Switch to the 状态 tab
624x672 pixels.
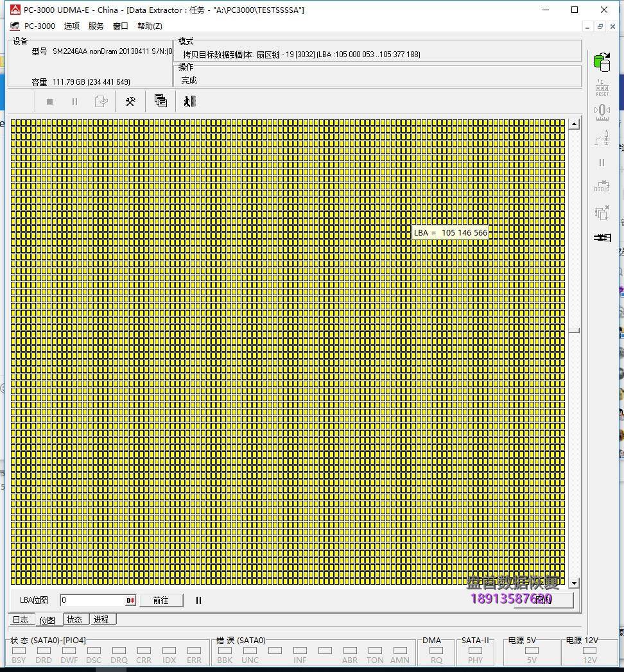tap(74, 619)
